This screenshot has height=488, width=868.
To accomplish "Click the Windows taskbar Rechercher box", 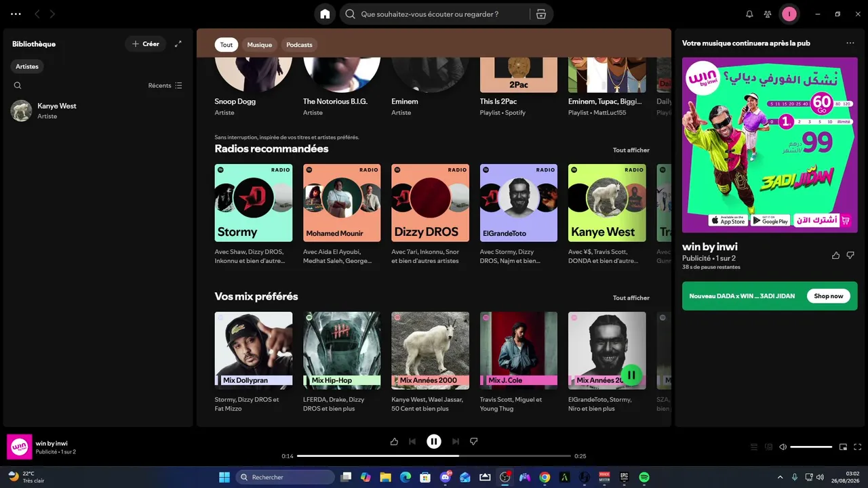I will point(285,477).
